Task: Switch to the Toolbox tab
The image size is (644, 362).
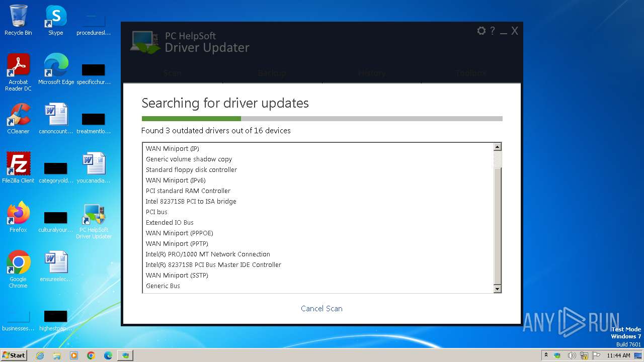Action: click(471, 73)
